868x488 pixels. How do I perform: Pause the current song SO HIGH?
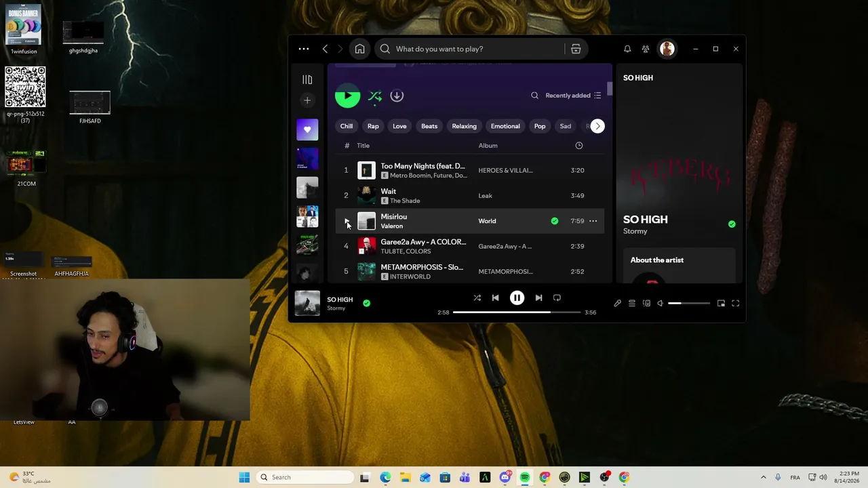(517, 298)
